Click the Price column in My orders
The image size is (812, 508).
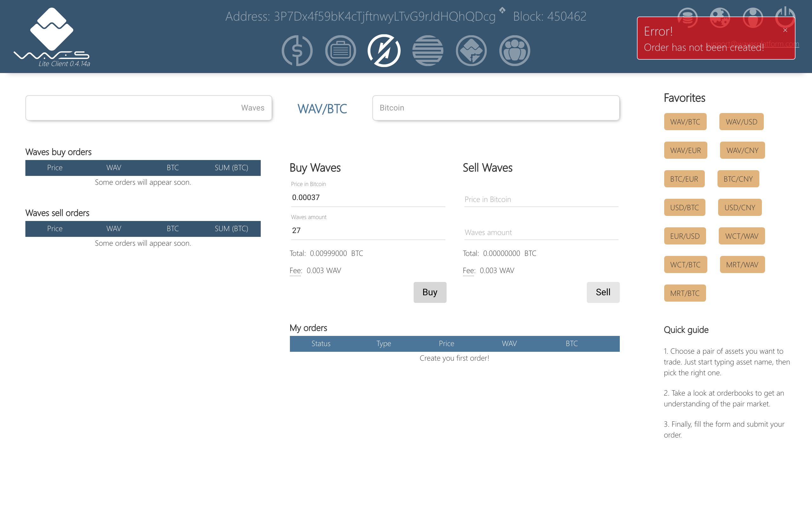tap(446, 343)
